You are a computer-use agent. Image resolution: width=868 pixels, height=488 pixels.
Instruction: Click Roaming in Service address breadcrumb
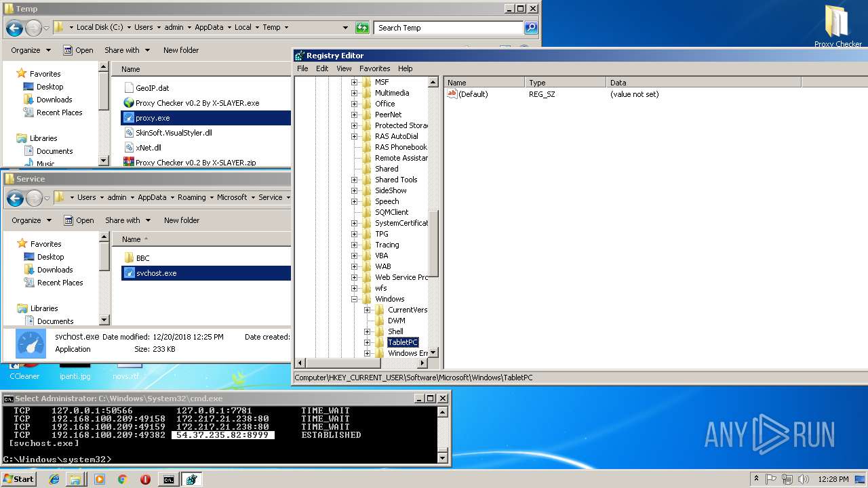(x=192, y=197)
